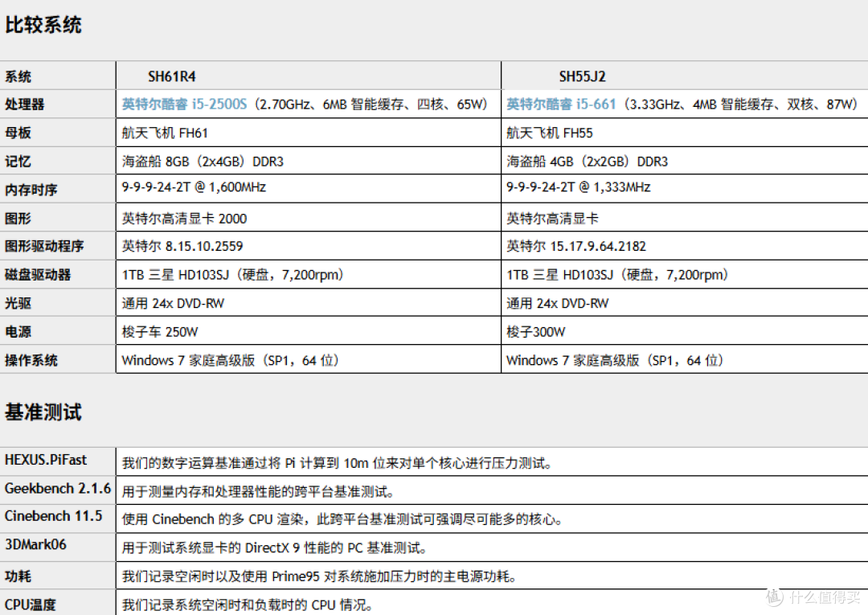Click the 比较系统 heading
This screenshot has height=615, width=868.
click(x=43, y=25)
